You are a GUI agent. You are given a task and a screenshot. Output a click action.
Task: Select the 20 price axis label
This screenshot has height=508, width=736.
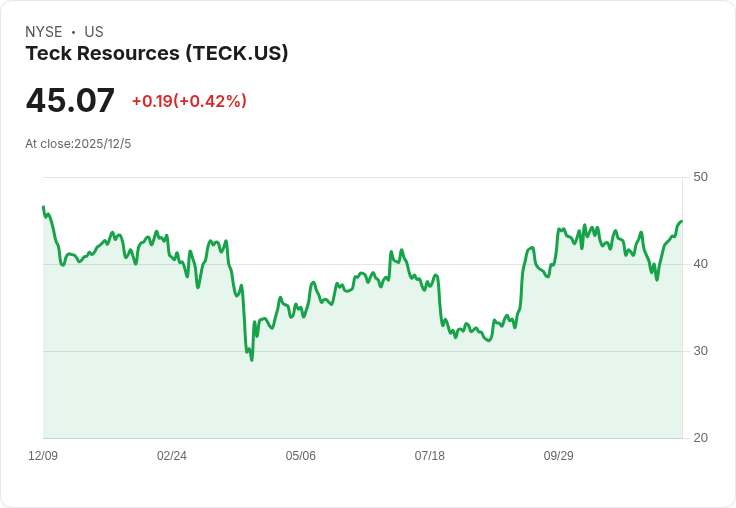pyautogui.click(x=700, y=438)
